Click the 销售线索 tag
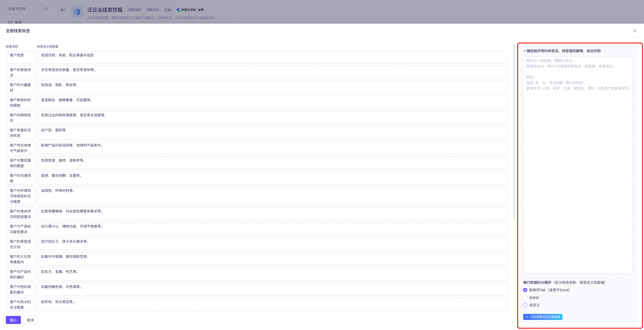 coord(134,10)
